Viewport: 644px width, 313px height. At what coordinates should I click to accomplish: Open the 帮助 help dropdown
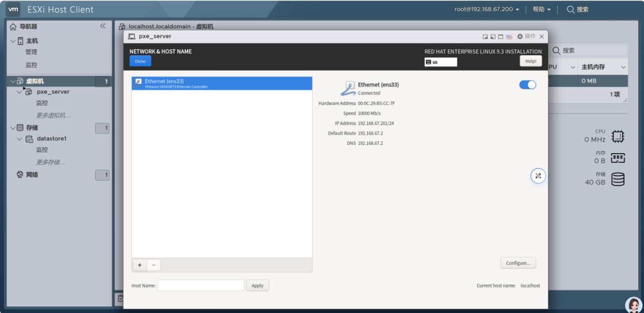[x=541, y=9]
